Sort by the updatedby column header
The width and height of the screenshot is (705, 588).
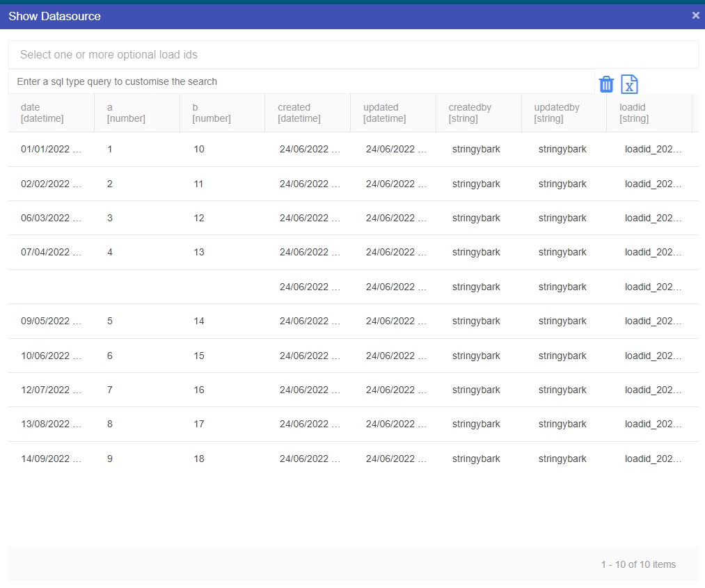557,113
